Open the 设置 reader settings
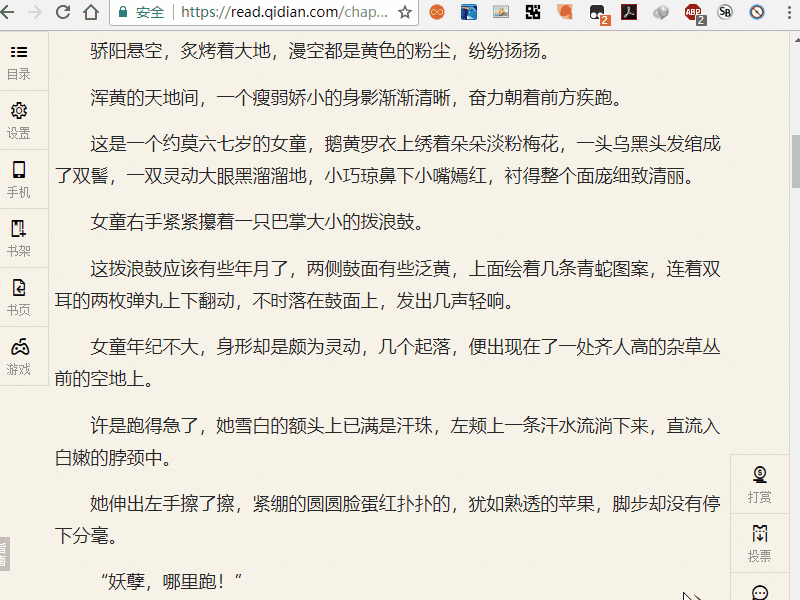The height and width of the screenshot is (600, 800). pyautogui.click(x=19, y=121)
